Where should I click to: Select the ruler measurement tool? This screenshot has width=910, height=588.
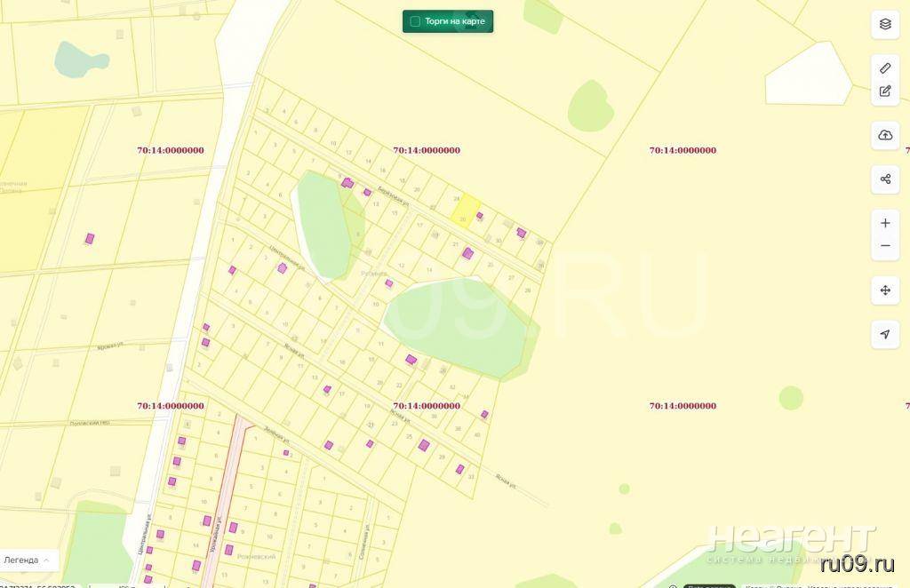885,68
